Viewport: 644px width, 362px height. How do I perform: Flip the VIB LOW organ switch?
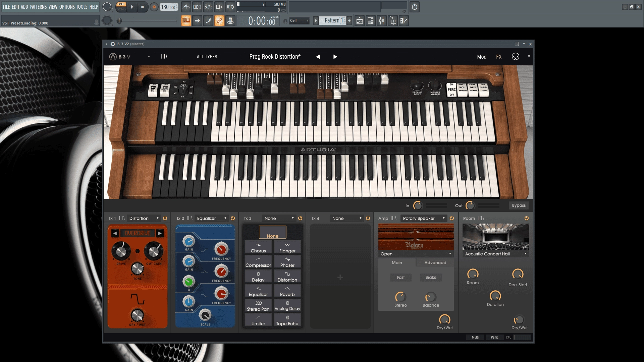(x=165, y=90)
